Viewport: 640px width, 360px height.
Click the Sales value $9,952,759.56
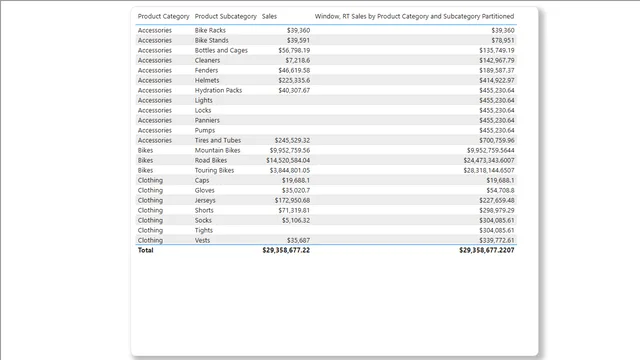click(290, 150)
